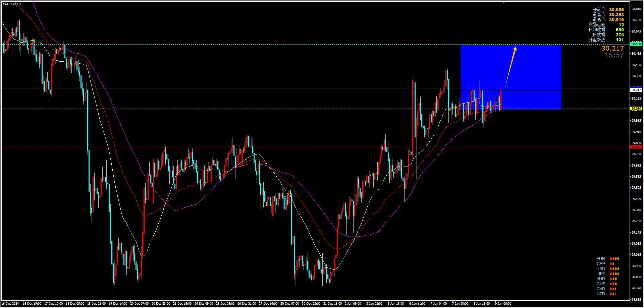The image size is (644, 308).
Task: Click the 18 Dec 21:00 time axis label
Action: coord(96,304)
